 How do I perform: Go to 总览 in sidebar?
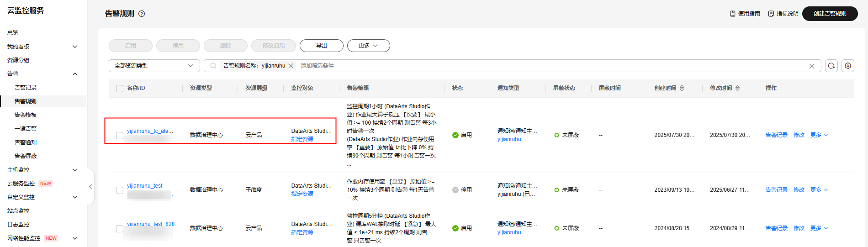click(x=13, y=33)
